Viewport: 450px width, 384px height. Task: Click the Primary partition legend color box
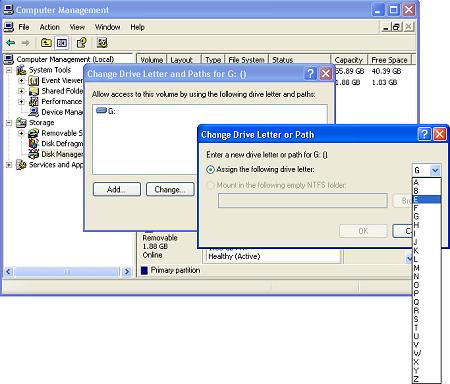(x=144, y=270)
